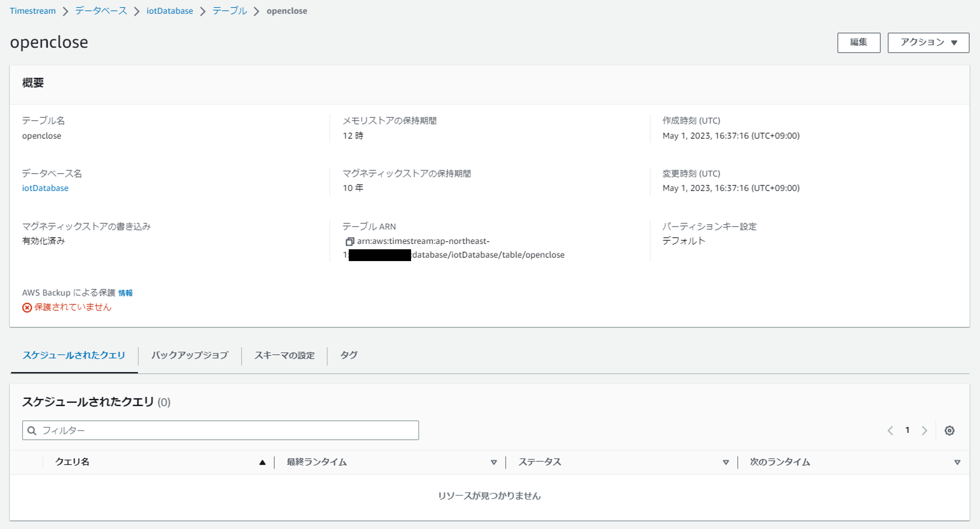The image size is (980, 529).
Task: Switch to バックアップジョブ tab
Action: [x=189, y=355]
